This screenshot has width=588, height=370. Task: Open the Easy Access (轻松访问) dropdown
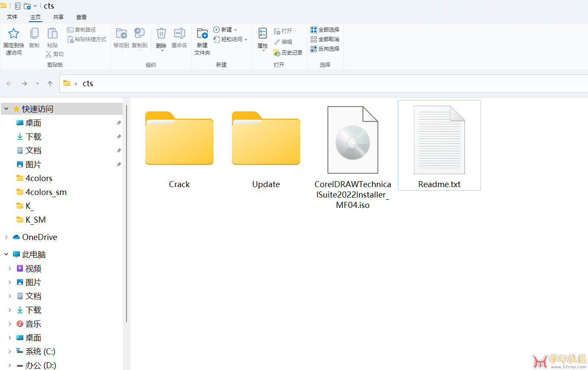pos(231,39)
